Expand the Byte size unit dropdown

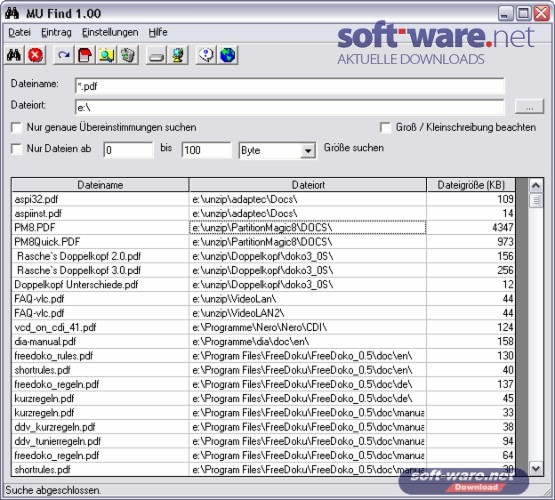click(x=308, y=151)
